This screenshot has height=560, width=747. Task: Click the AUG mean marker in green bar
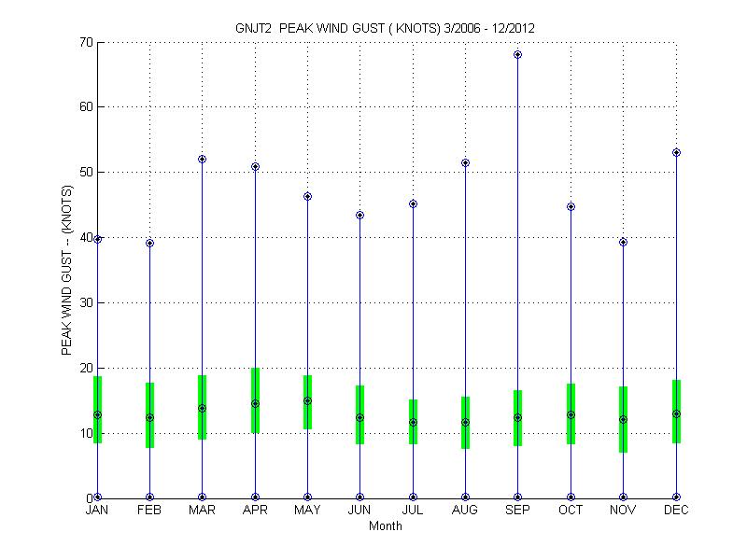tap(465, 423)
